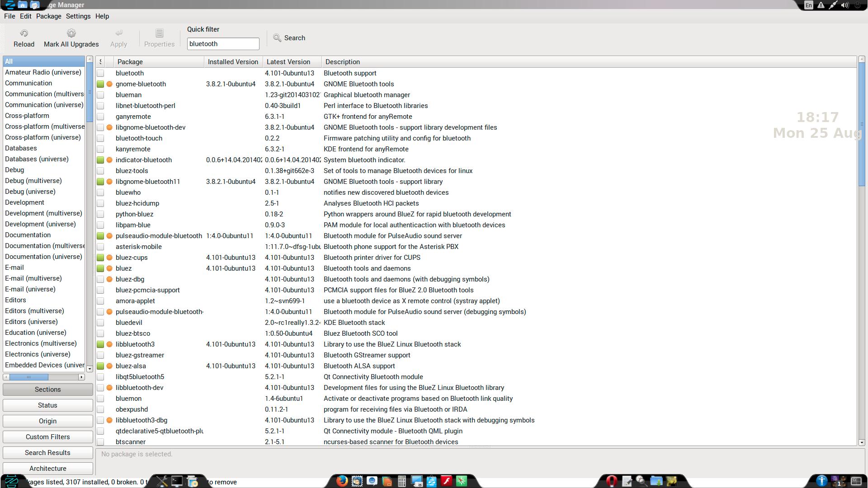Open the terminal from bottom panel

coord(177,481)
